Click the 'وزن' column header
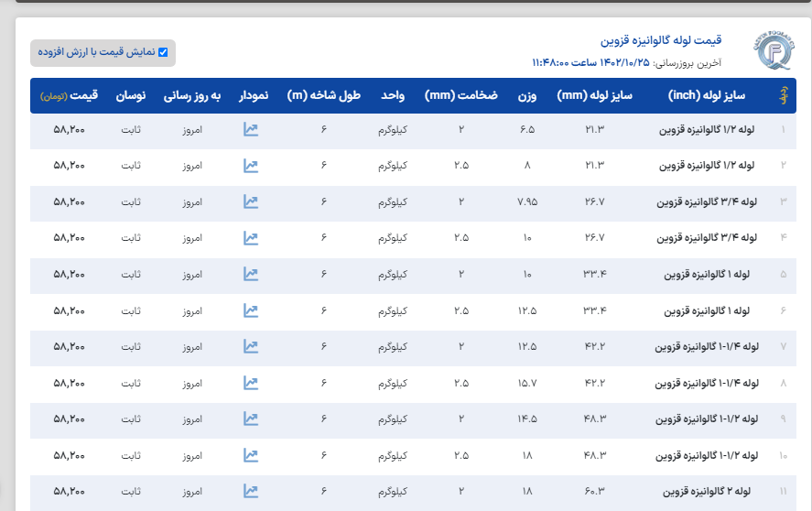This screenshot has width=812, height=511. [x=527, y=95]
